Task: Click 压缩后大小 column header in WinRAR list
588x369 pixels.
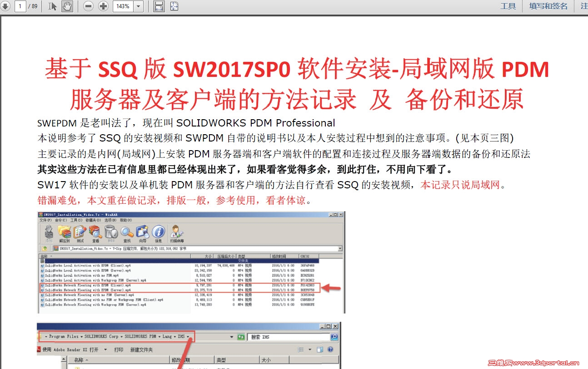Action: point(225,256)
